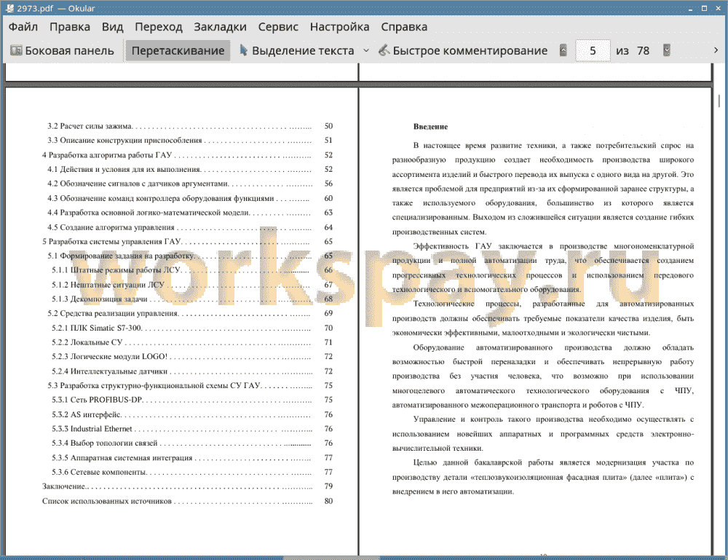
Task: Show hidden toolbar items with the chevron
Action: (x=716, y=50)
